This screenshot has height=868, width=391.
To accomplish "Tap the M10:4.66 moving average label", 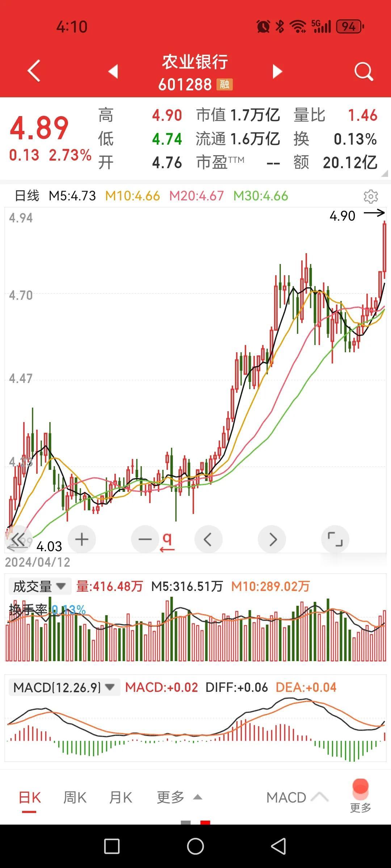I will click(133, 196).
